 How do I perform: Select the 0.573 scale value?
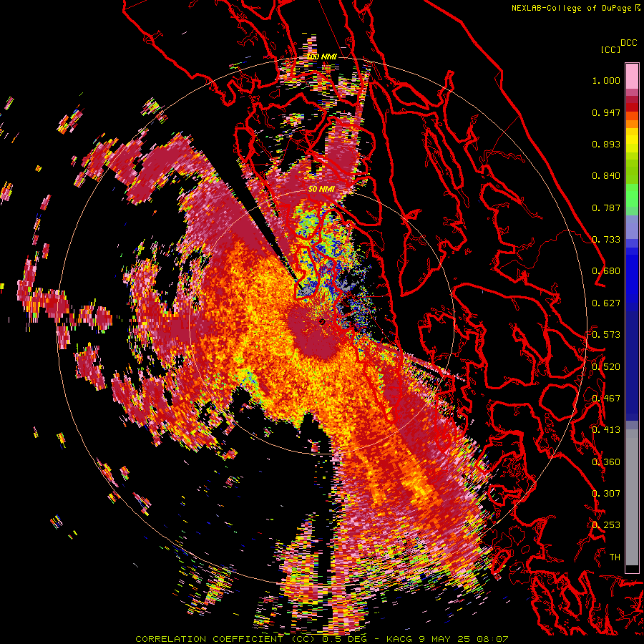[x=606, y=335]
